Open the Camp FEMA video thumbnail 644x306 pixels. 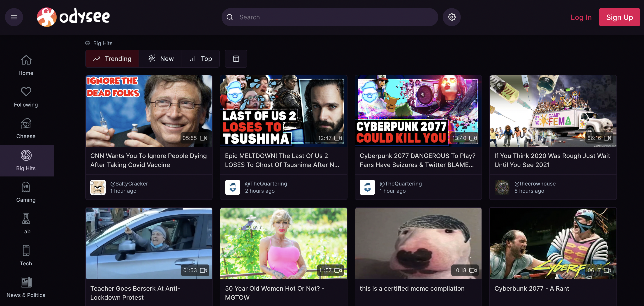click(553, 111)
